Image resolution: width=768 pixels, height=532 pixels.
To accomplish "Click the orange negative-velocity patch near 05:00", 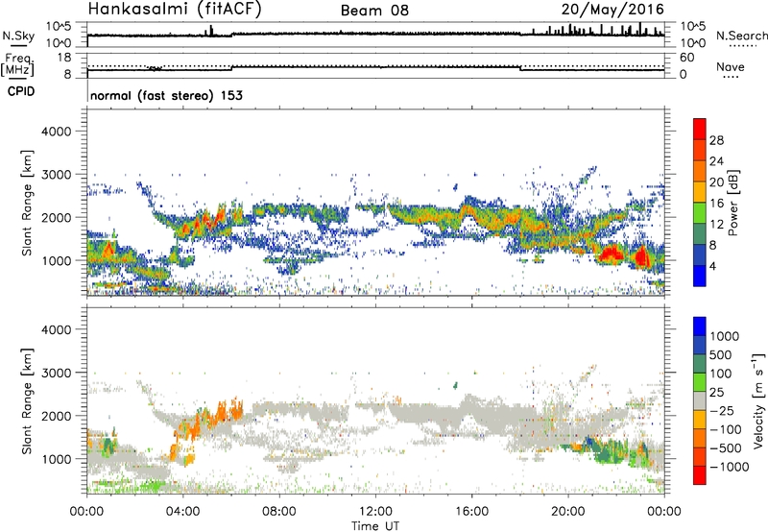I will (223, 413).
